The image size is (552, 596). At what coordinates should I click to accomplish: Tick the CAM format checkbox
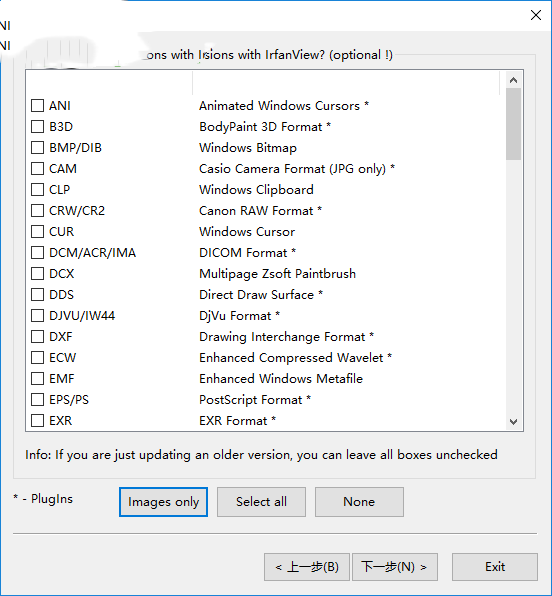37,168
